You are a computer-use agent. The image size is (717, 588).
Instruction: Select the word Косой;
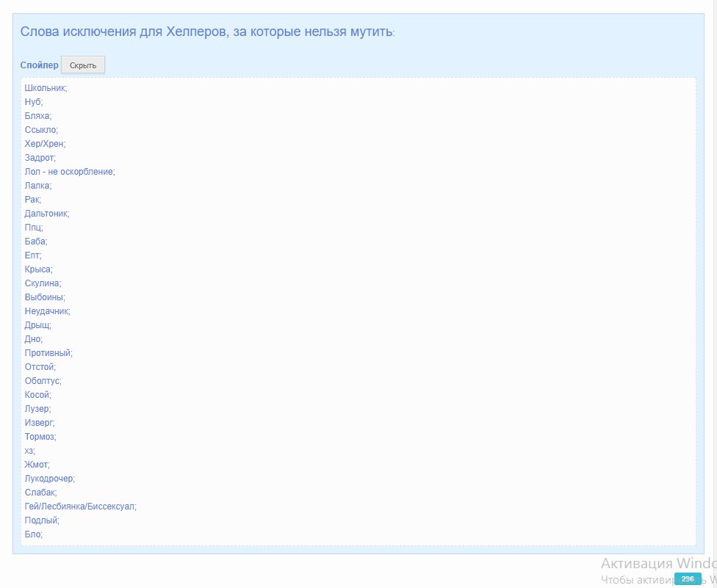37,394
